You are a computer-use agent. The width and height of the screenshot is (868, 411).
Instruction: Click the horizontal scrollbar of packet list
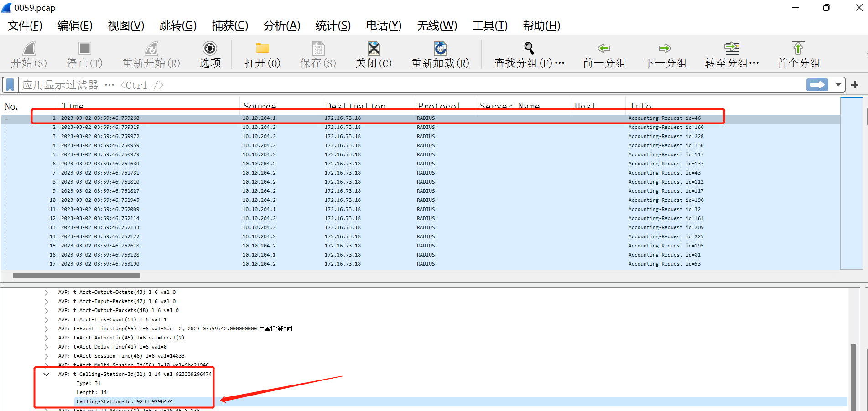pyautogui.click(x=77, y=276)
